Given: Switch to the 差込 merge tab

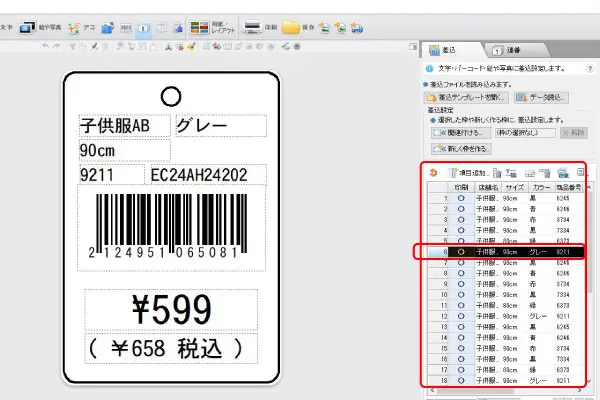Looking at the screenshot, I should pyautogui.click(x=452, y=50).
